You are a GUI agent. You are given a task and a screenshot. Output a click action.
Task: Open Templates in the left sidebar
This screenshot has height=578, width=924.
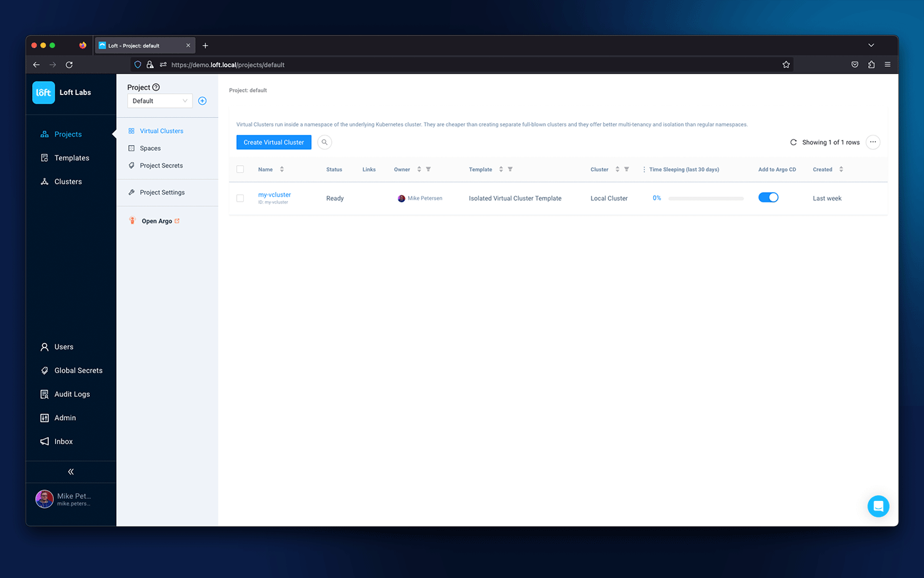(x=71, y=158)
